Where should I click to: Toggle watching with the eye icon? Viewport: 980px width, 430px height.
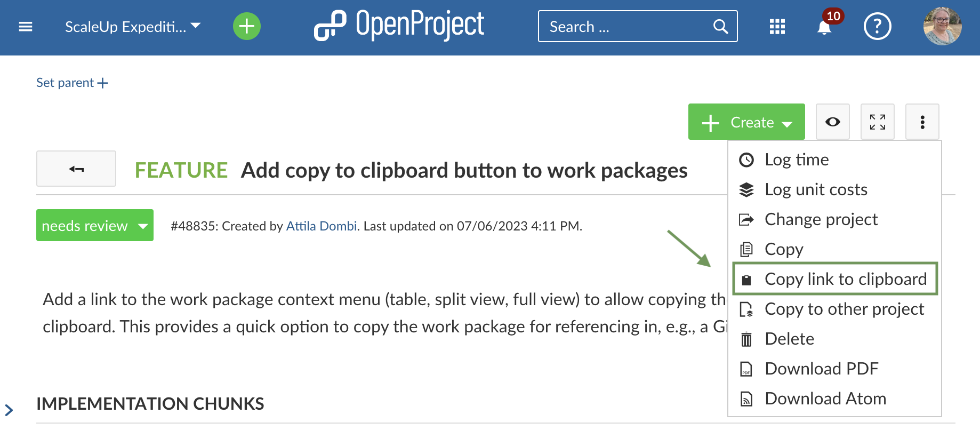(832, 121)
